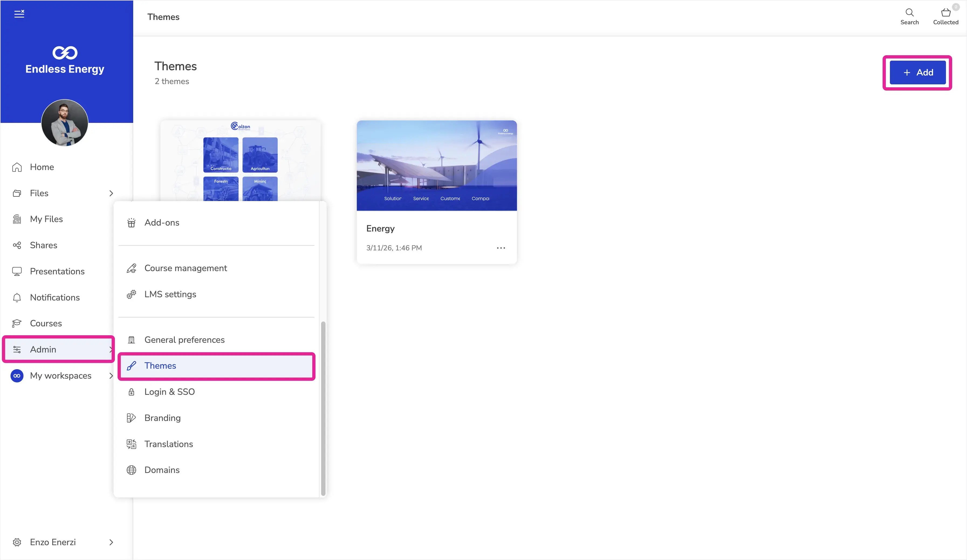
Task: Open the Energy theme thumbnail
Action: click(x=437, y=166)
